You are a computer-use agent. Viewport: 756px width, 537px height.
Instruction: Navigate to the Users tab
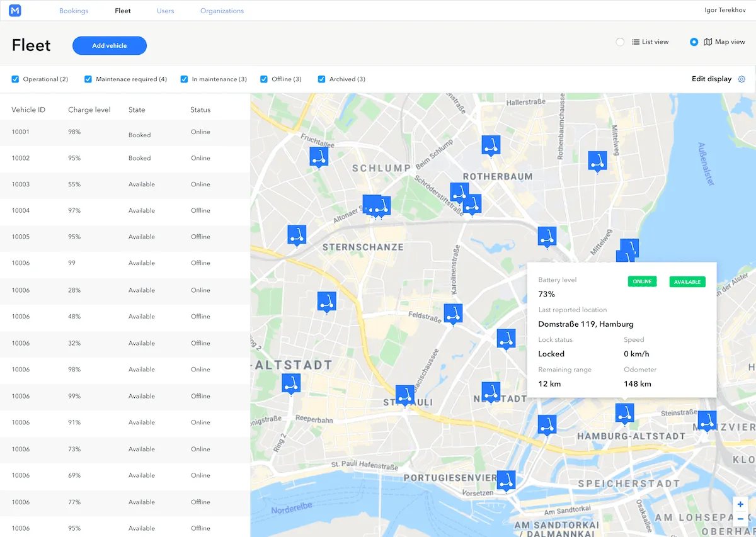click(x=165, y=10)
